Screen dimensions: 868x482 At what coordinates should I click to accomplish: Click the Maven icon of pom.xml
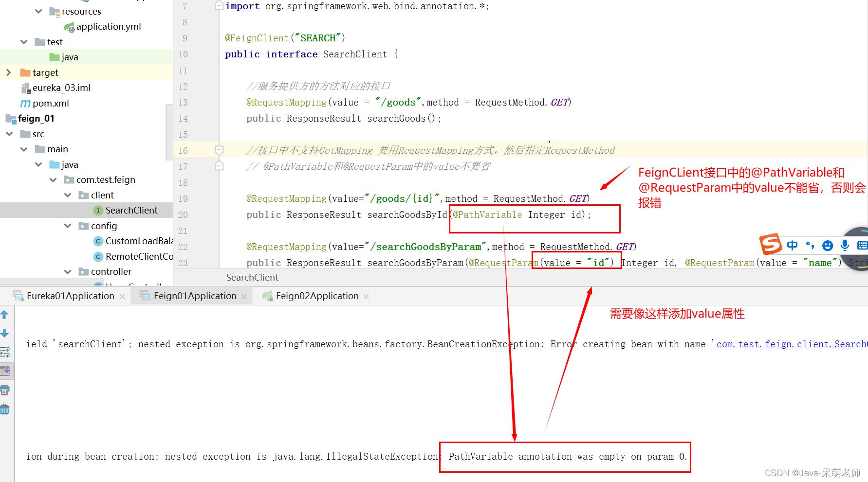25,103
